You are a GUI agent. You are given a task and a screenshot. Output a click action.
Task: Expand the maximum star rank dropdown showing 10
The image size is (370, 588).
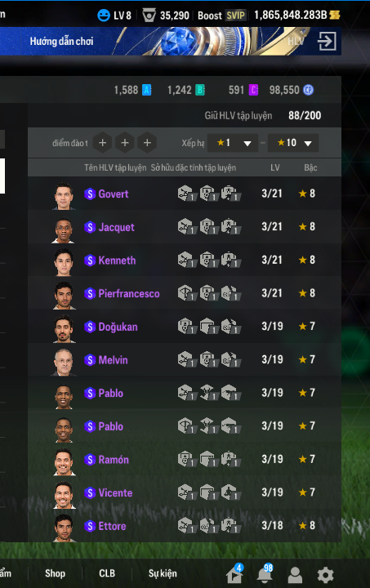pyautogui.click(x=293, y=143)
